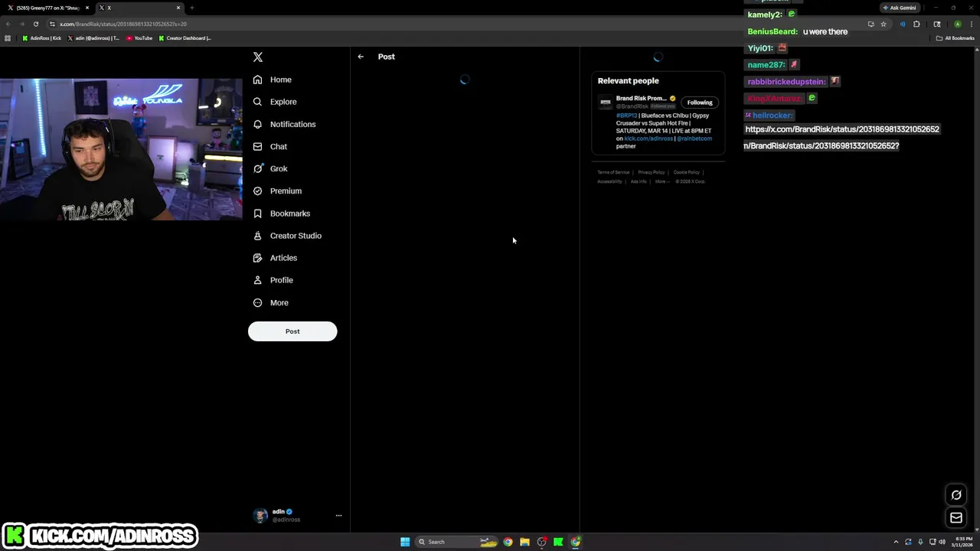Open Grok in the sidebar
Viewport: 980px width, 551px height.
270,168
